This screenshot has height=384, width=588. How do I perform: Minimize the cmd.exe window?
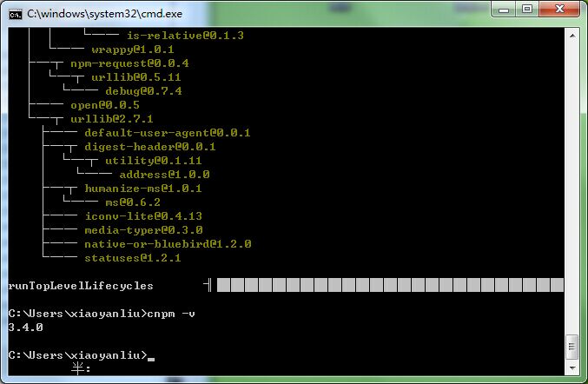504,10
